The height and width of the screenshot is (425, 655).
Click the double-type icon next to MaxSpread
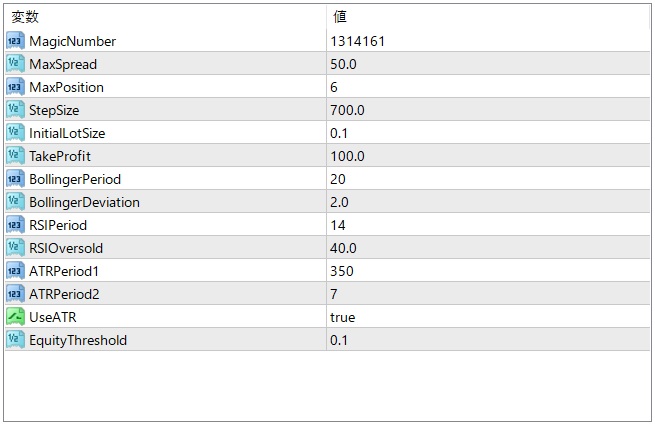pos(15,64)
